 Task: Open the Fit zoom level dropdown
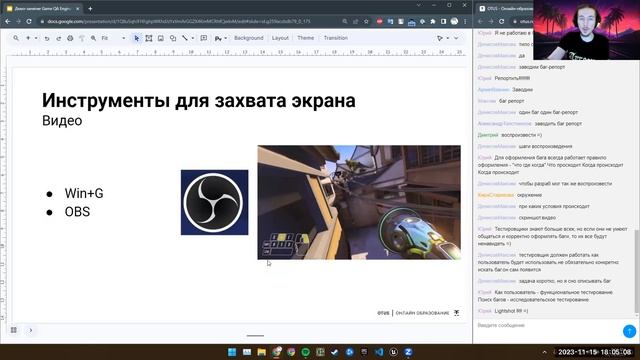pyautogui.click(x=113, y=38)
